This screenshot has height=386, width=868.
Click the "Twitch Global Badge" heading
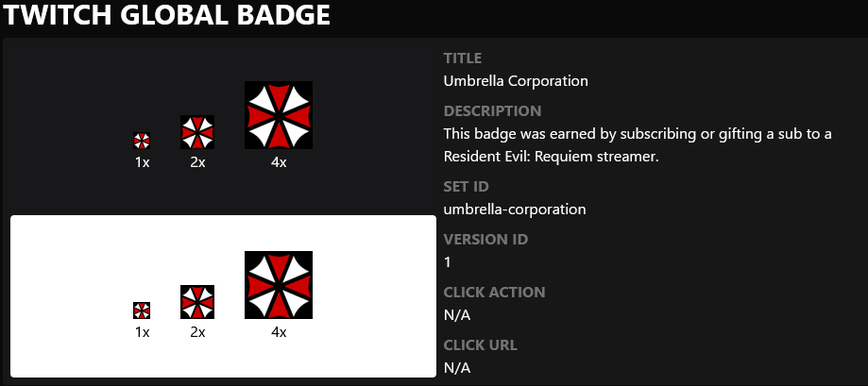(x=166, y=15)
